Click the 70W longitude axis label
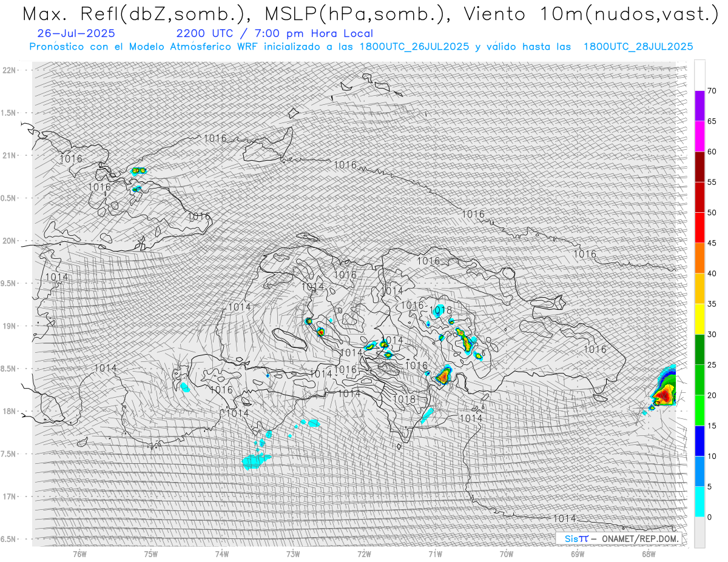 [507, 554]
